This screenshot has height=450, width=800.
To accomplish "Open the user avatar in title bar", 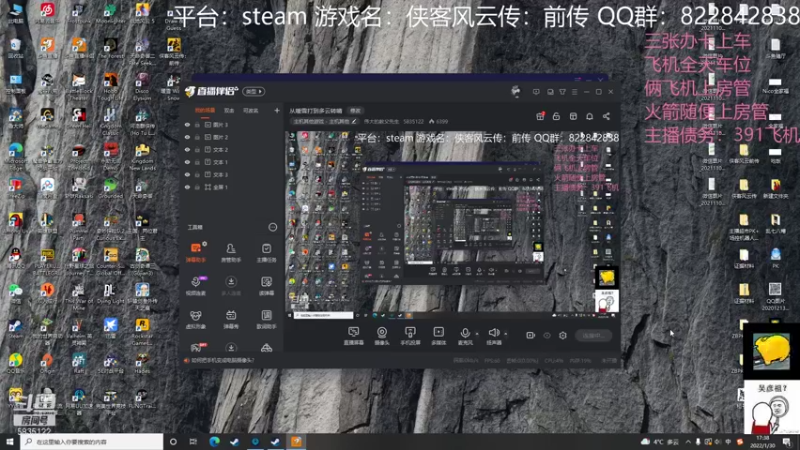I will click(x=515, y=91).
